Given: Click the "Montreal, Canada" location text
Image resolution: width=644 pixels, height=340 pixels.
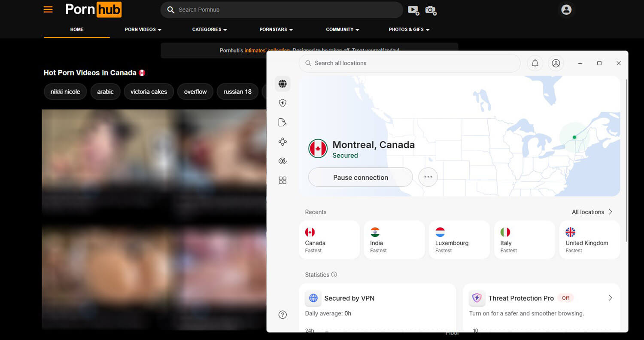Looking at the screenshot, I should [x=374, y=145].
